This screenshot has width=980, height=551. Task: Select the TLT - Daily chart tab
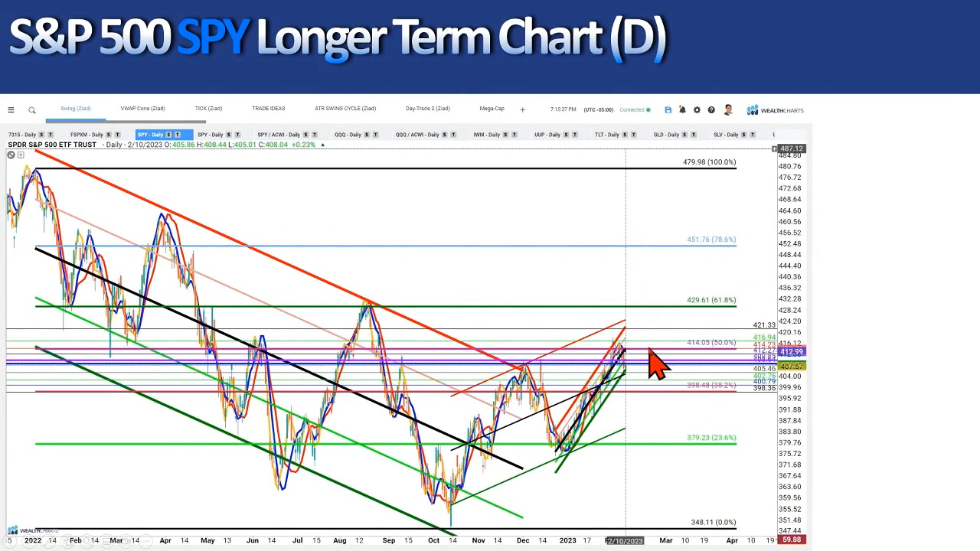tap(607, 135)
